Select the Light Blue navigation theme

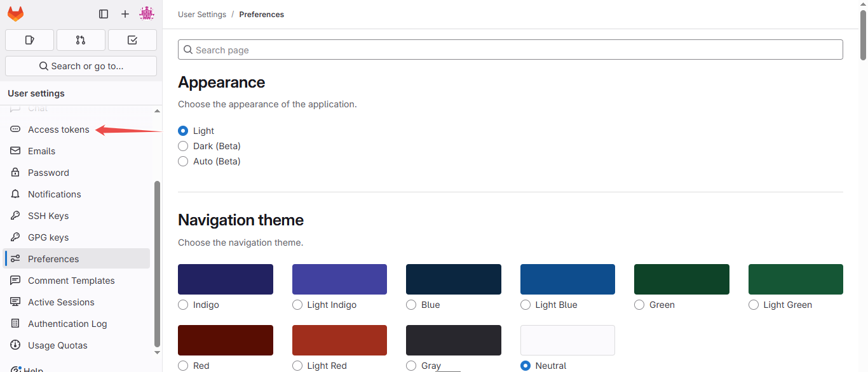point(526,305)
